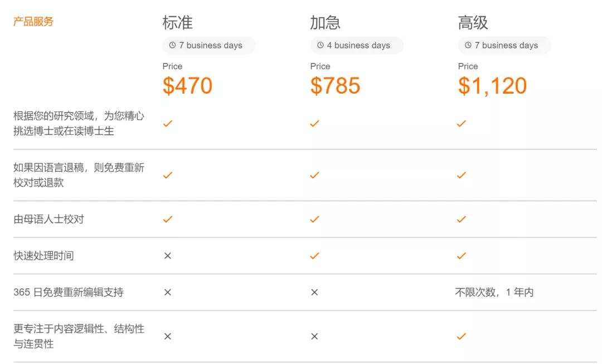Screen dimensions: 602x364
Task: Click 标准 checkmark for 精心挑选博士 row
Action: coord(167,123)
